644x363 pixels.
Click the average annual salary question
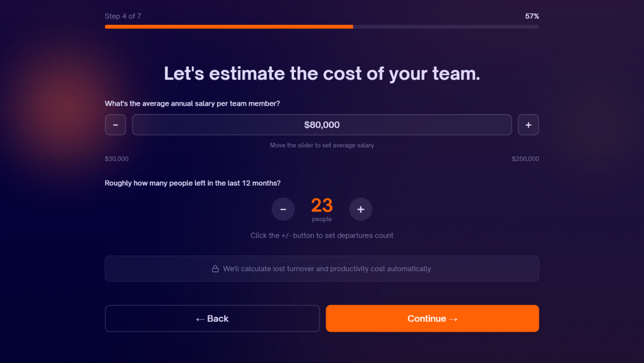[192, 104]
